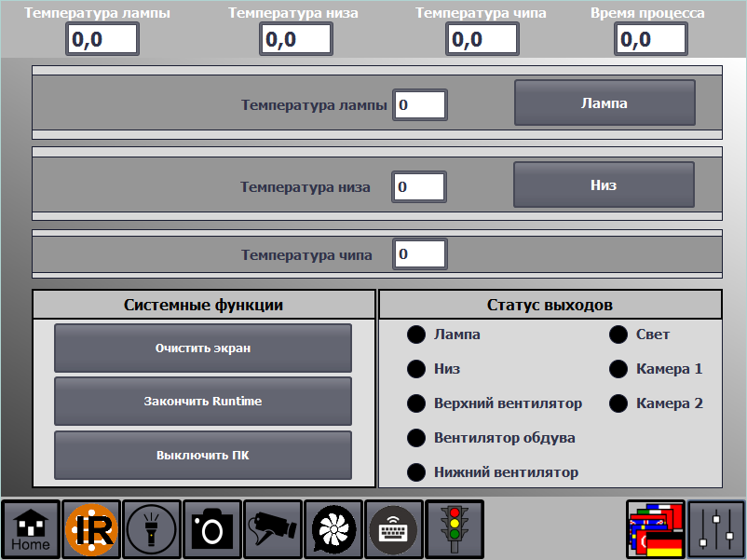Open the IR heater screen

(x=91, y=529)
